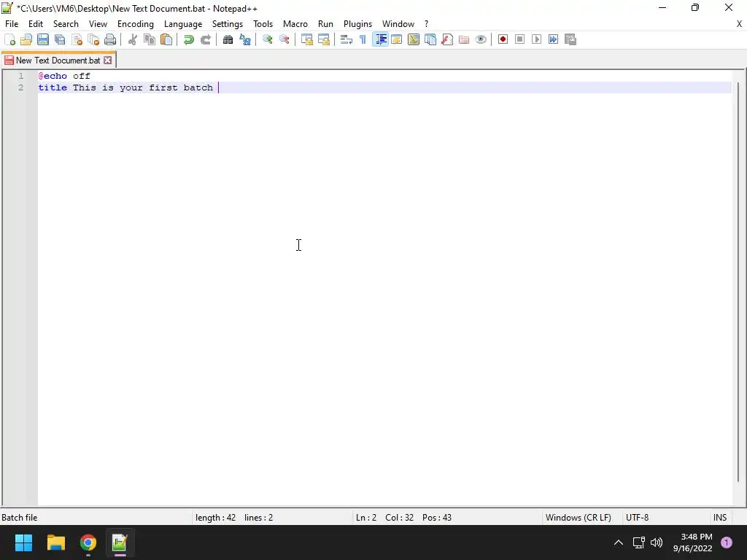Open the Run menu

[x=325, y=24]
